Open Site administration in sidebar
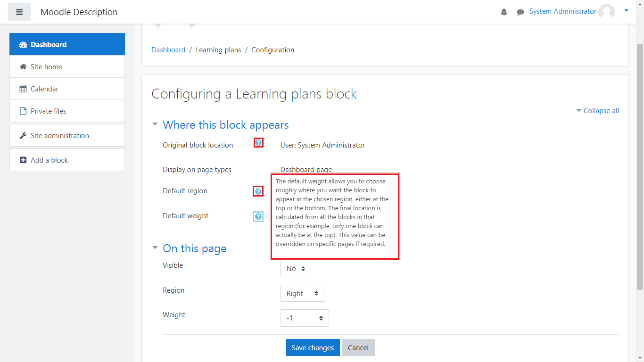The height and width of the screenshot is (362, 644). tap(59, 136)
